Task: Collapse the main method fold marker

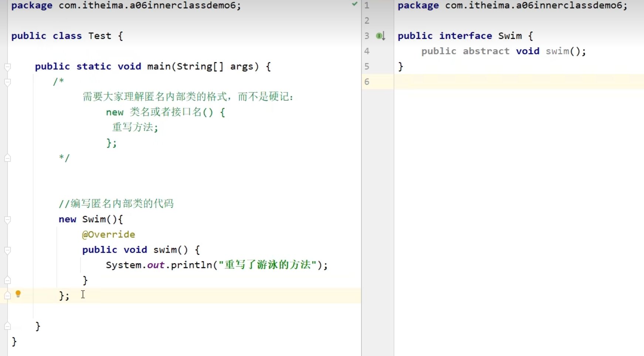Action: coord(7,67)
